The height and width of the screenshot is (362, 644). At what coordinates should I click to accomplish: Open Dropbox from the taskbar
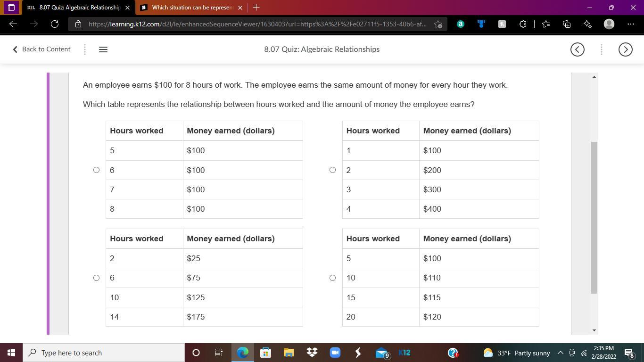(312, 353)
